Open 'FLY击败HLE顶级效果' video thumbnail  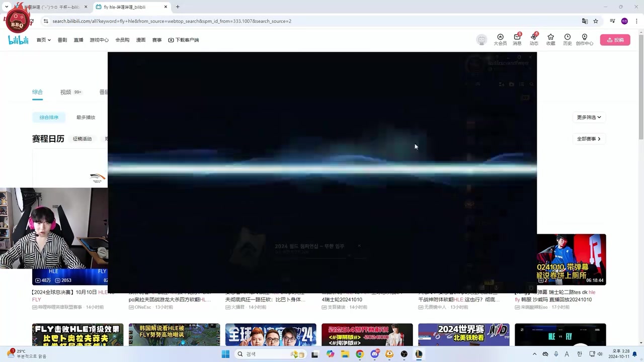coord(77,335)
